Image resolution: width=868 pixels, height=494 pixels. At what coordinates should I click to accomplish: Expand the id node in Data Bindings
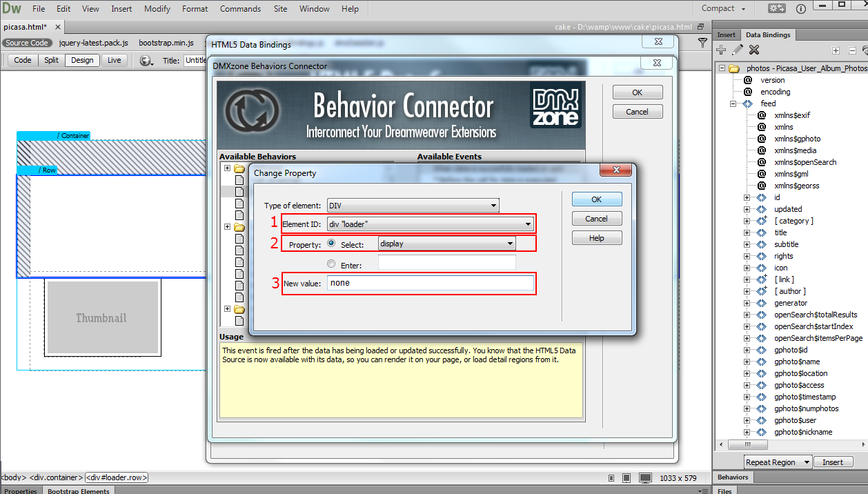(747, 197)
